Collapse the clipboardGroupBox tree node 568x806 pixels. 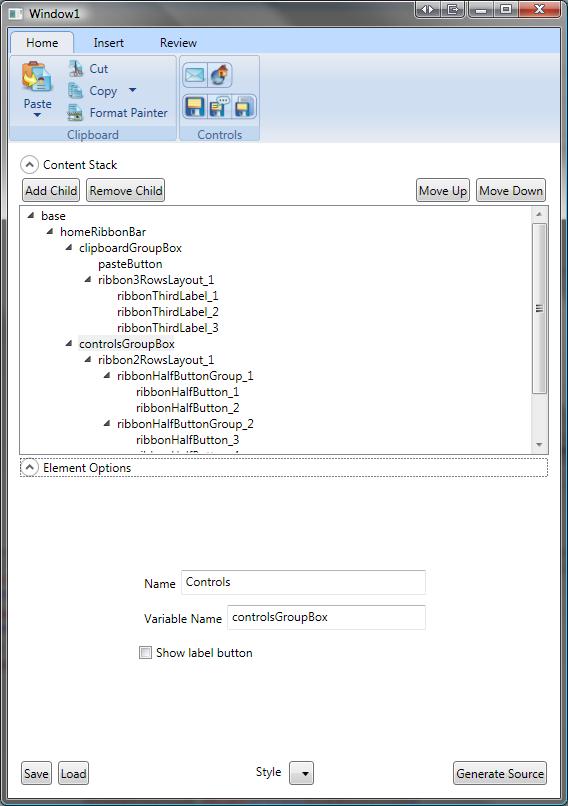click(68, 248)
